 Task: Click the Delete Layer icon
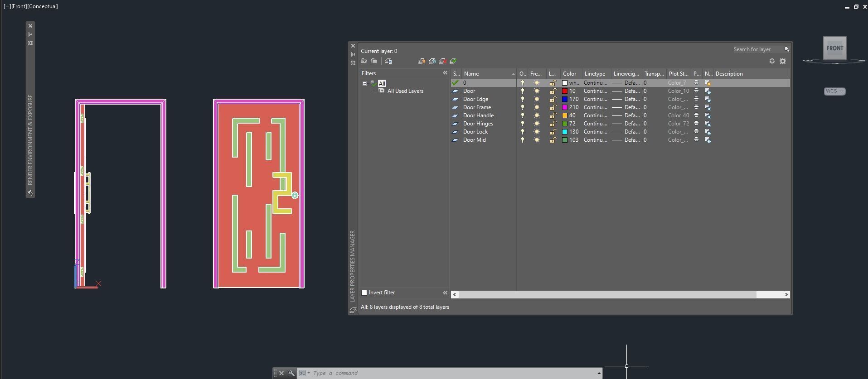(x=442, y=61)
